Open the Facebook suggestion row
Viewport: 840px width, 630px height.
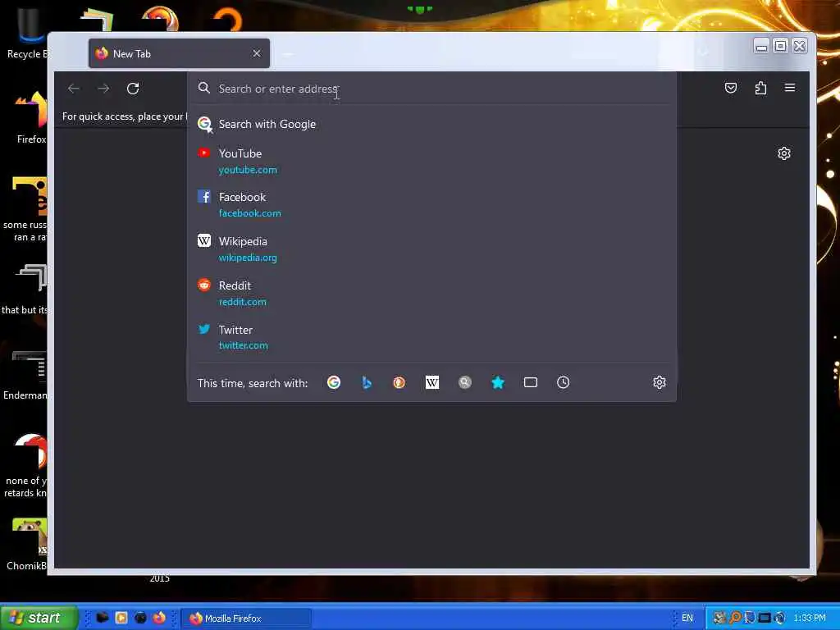431,204
